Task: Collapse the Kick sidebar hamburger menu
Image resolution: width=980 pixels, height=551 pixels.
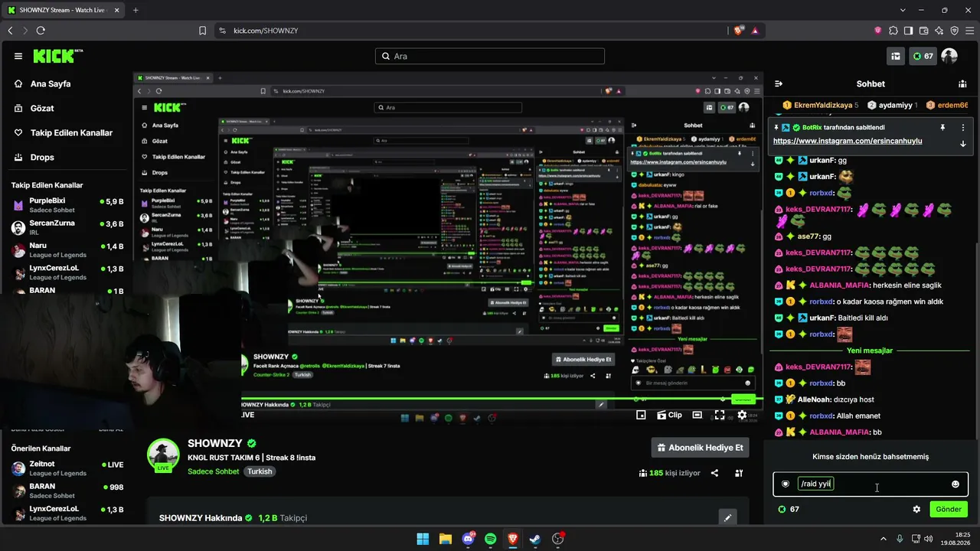Action: pyautogui.click(x=18, y=56)
